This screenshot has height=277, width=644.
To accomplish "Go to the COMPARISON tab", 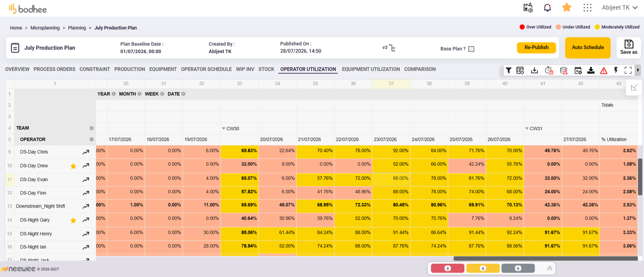I will pos(420,69).
